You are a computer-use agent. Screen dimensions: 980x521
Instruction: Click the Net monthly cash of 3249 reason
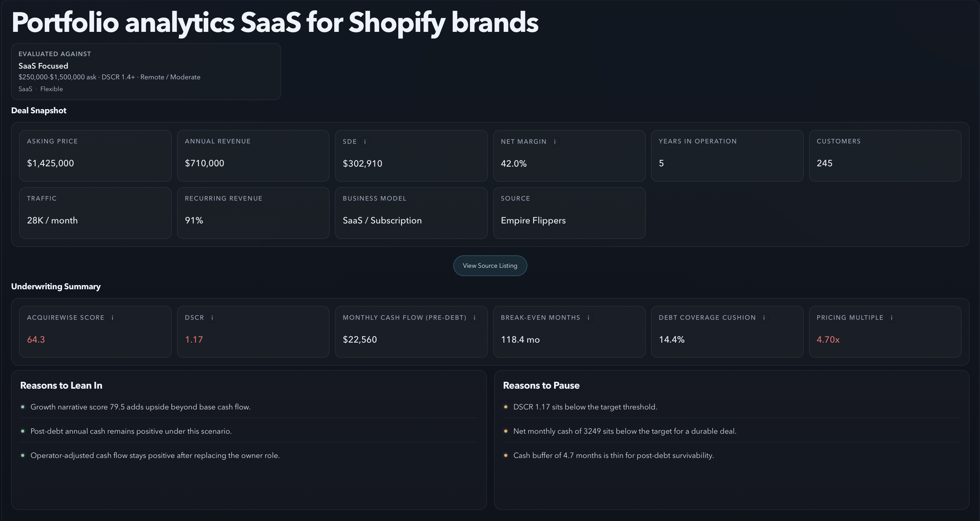tap(625, 431)
